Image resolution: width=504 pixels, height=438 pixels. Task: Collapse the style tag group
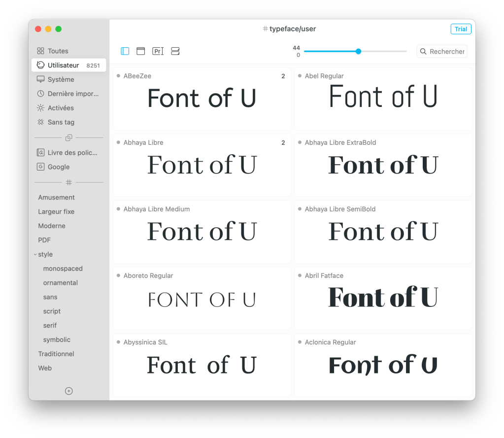pyautogui.click(x=35, y=254)
